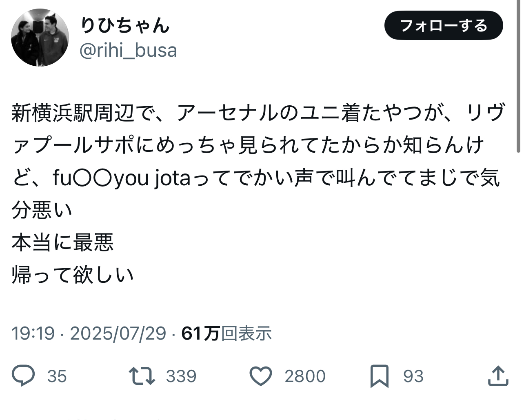Click the display name りひちゃん
The width and height of the screenshot is (524, 420).
coord(124,25)
